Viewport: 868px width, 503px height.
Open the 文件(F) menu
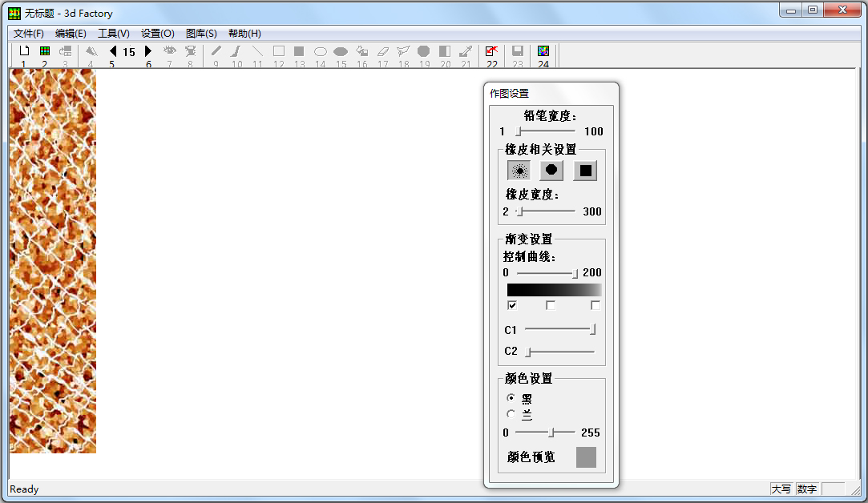(x=29, y=33)
